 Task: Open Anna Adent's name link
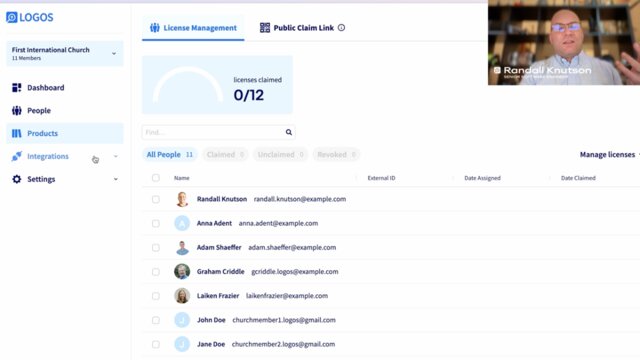coord(214,223)
